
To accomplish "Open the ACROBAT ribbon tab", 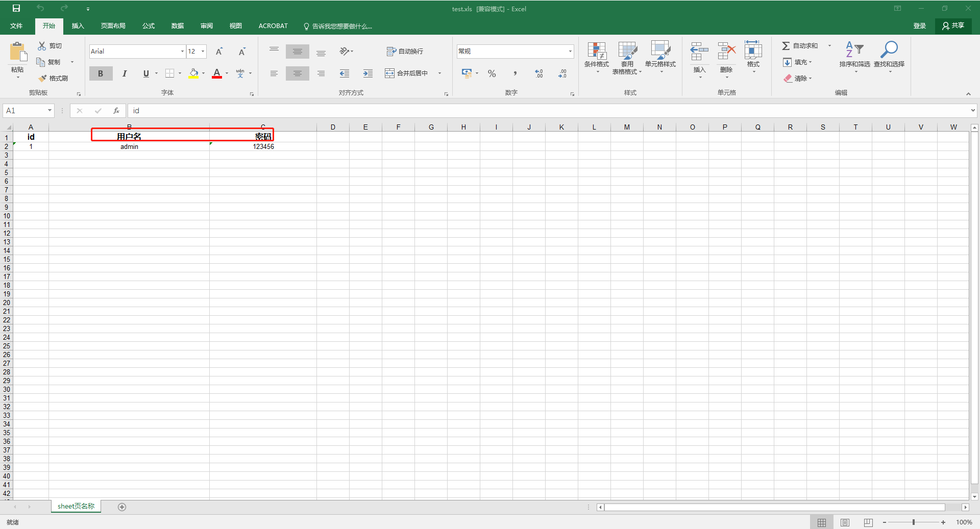I will [x=273, y=26].
